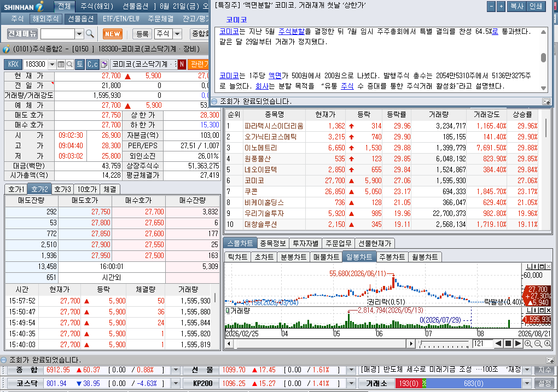Maximize the price chart pane with box icon
The width and height of the screenshot is (558, 392).
tap(543, 266)
